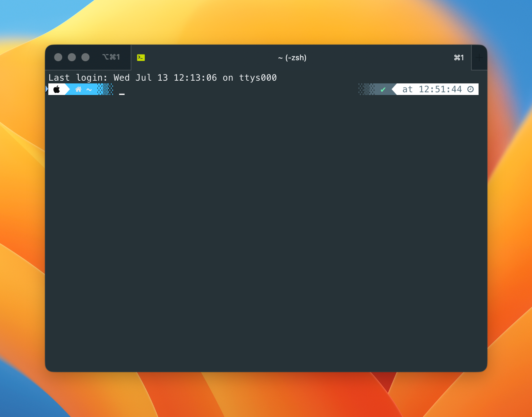The image size is (532, 417).
Task: Close the terminal window
Action: pyautogui.click(x=58, y=57)
